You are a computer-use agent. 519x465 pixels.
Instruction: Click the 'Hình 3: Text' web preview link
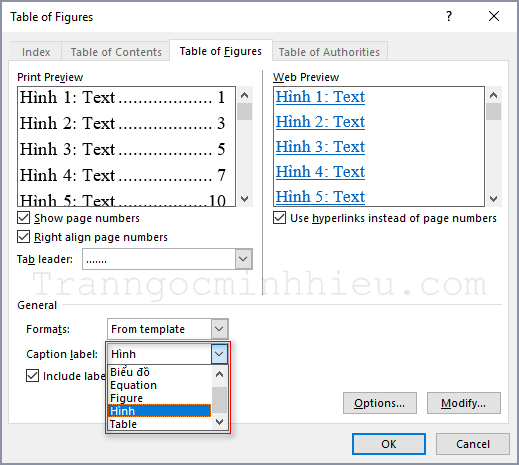pos(320,147)
